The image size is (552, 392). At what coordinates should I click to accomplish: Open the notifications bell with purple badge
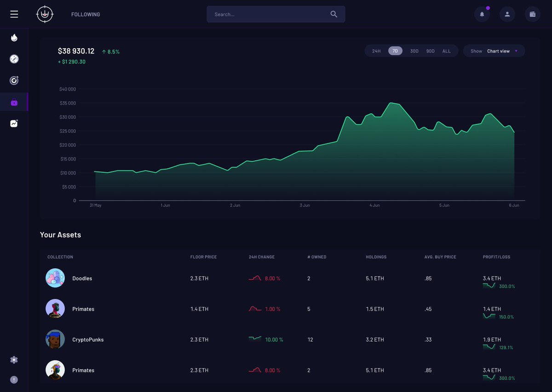482,14
